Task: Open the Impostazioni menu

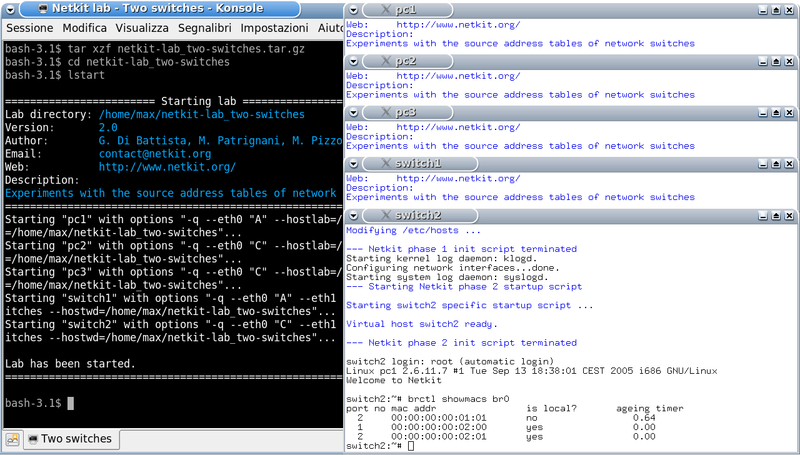Action: (274, 28)
